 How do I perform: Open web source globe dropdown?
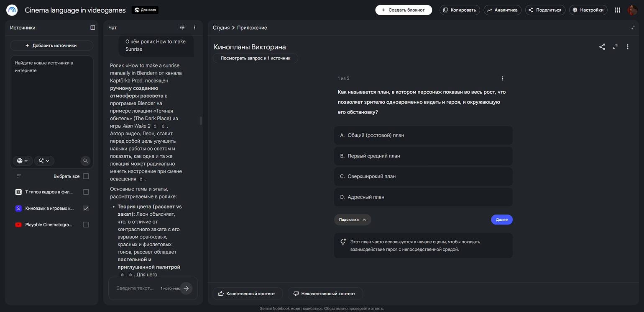[x=23, y=161]
